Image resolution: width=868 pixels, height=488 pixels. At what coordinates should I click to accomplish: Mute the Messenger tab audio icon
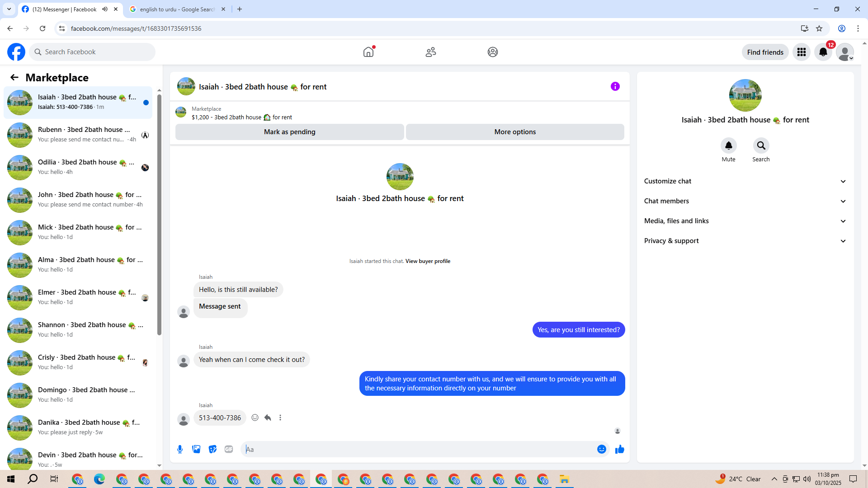tap(105, 9)
